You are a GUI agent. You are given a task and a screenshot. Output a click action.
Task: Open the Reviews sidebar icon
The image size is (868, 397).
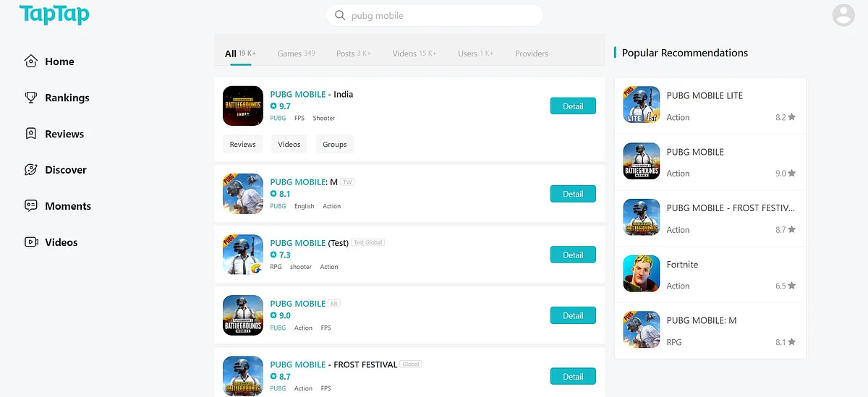coord(30,134)
